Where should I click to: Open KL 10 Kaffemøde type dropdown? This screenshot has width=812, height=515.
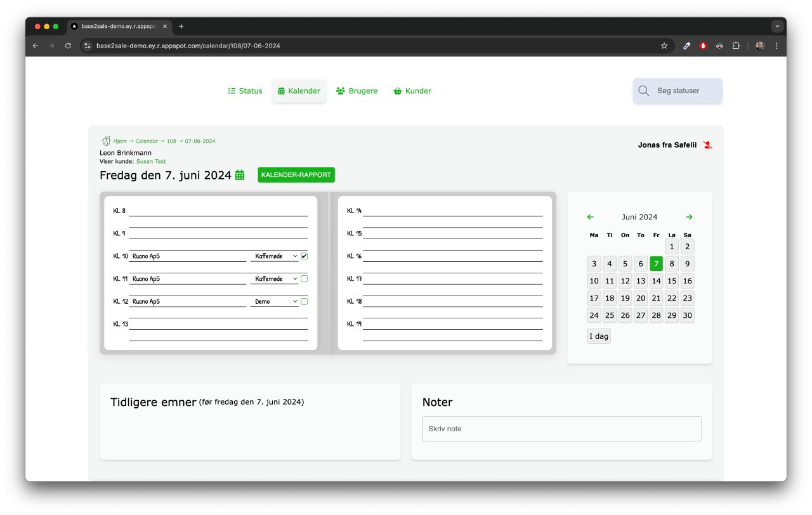tap(275, 256)
